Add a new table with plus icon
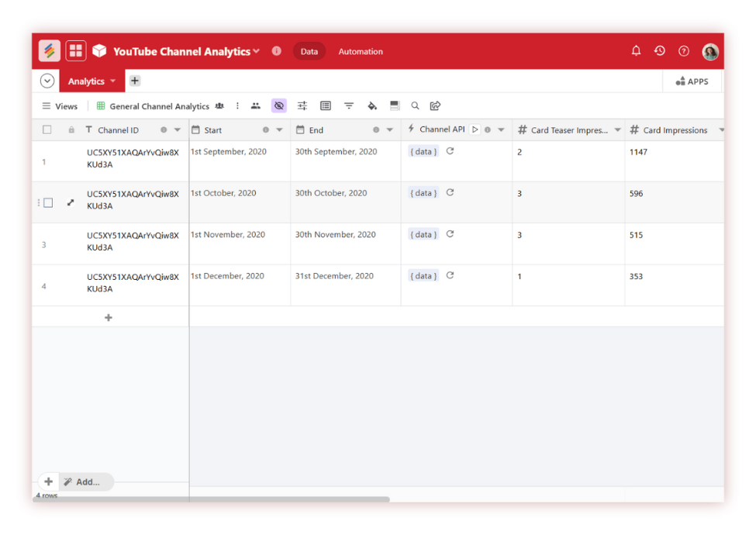 (x=135, y=81)
